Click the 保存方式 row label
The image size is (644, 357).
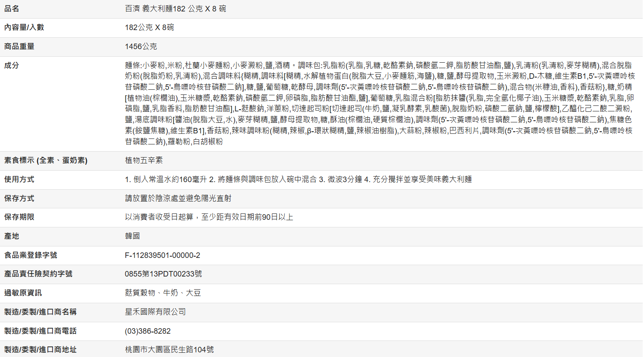[19, 199]
